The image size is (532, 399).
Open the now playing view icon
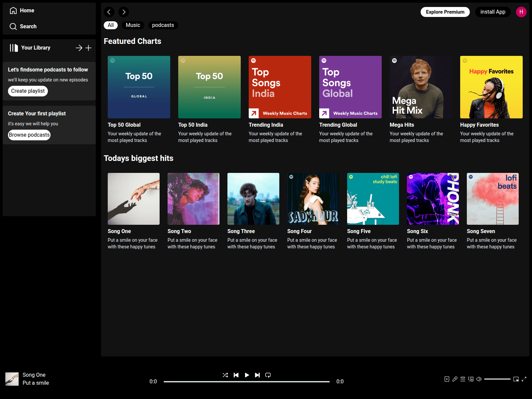point(447,379)
